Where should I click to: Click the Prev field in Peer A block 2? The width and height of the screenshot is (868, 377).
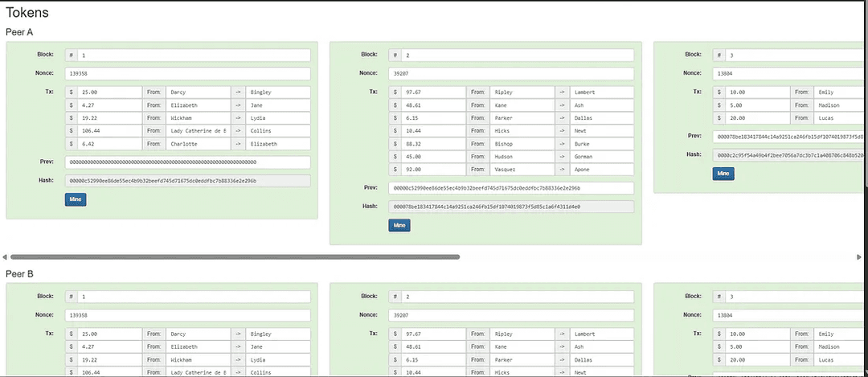[511, 188]
